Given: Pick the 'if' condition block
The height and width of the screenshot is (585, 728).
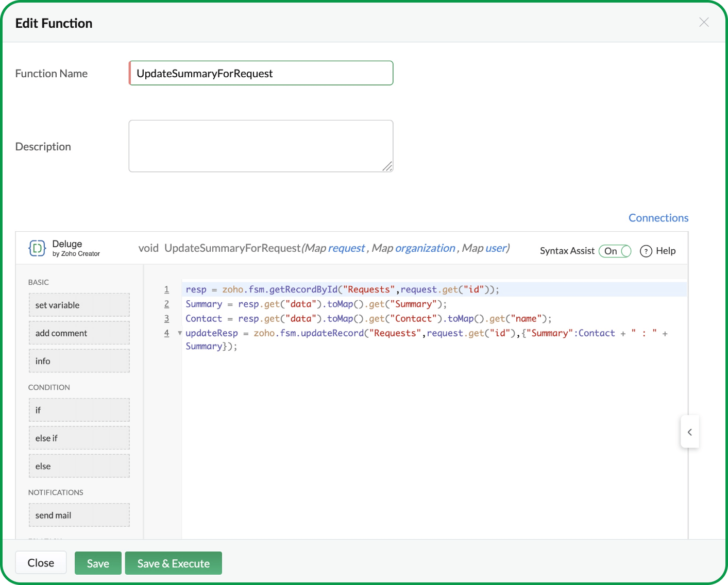Looking at the screenshot, I should 79,410.
